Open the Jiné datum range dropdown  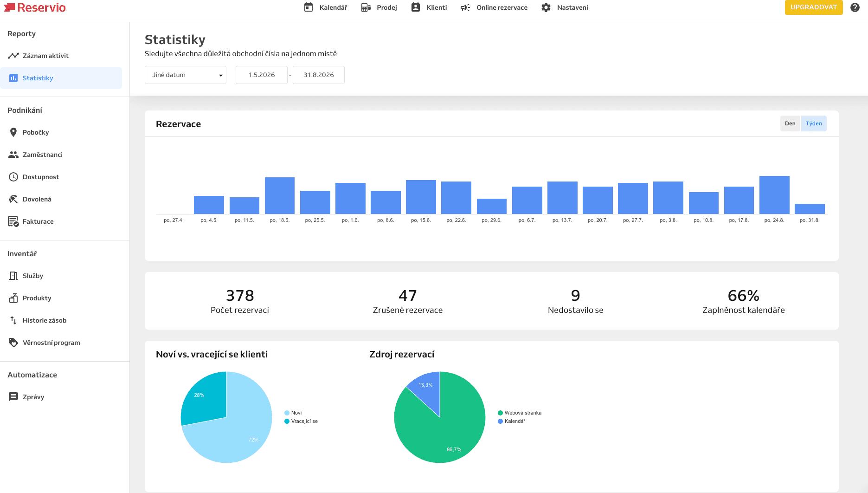tap(186, 75)
